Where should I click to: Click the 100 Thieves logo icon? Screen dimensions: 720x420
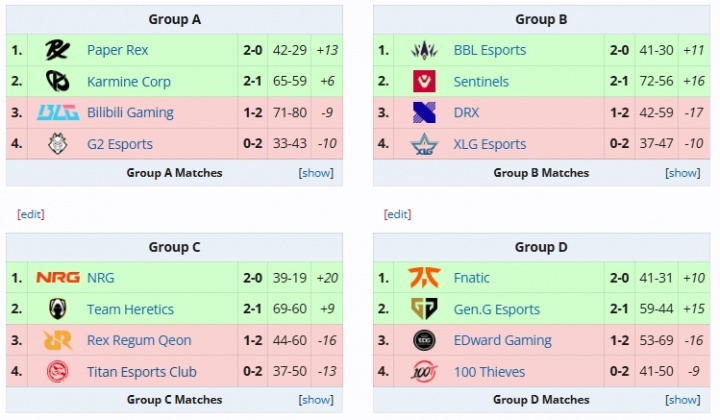pyautogui.click(x=424, y=371)
